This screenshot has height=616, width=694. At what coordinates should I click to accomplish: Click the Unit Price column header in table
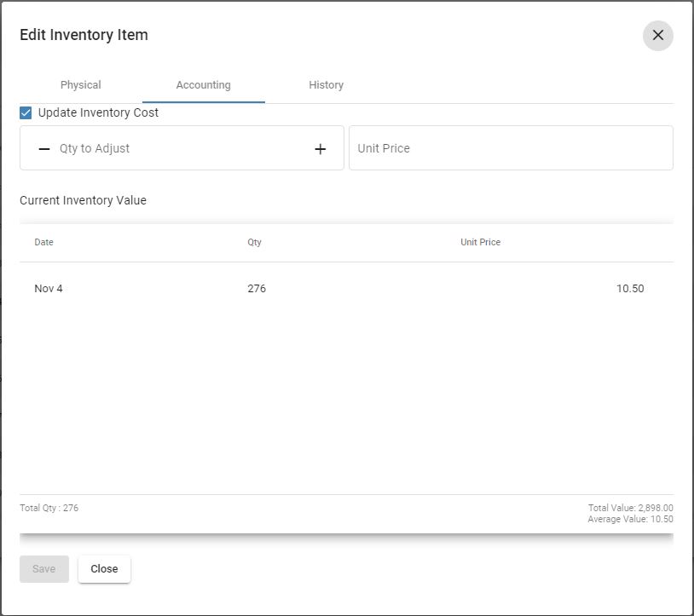coord(480,242)
